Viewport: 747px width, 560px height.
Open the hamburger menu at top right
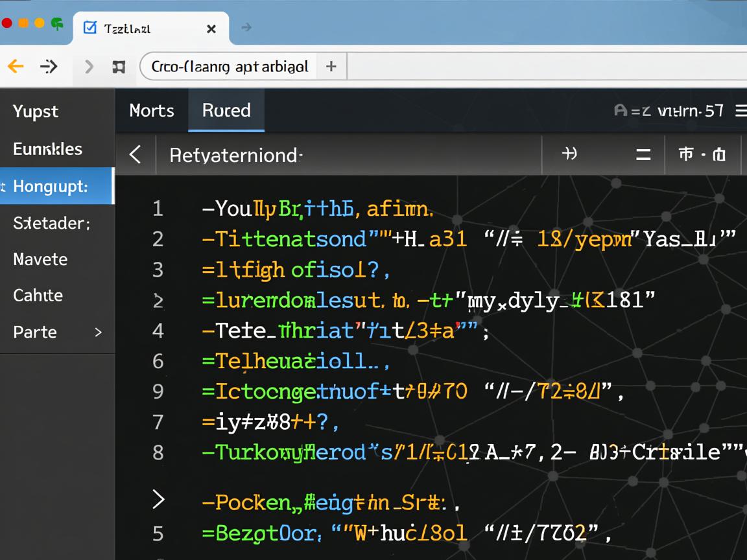point(741,111)
